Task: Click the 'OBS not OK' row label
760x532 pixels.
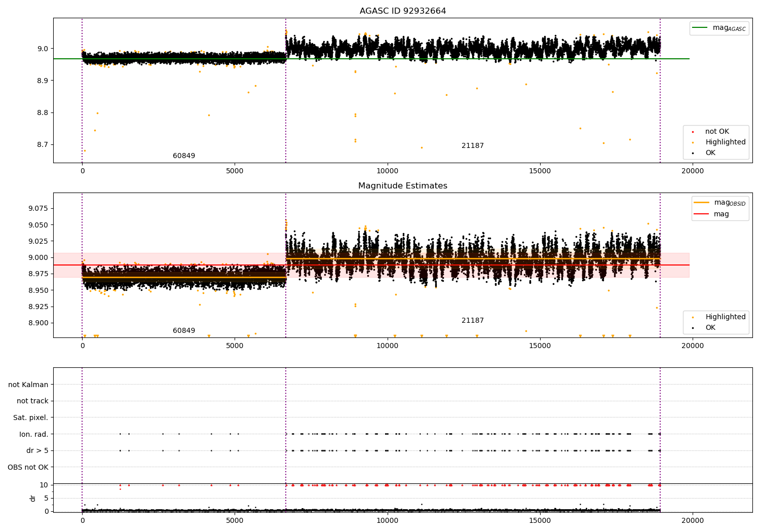Action: [28, 467]
